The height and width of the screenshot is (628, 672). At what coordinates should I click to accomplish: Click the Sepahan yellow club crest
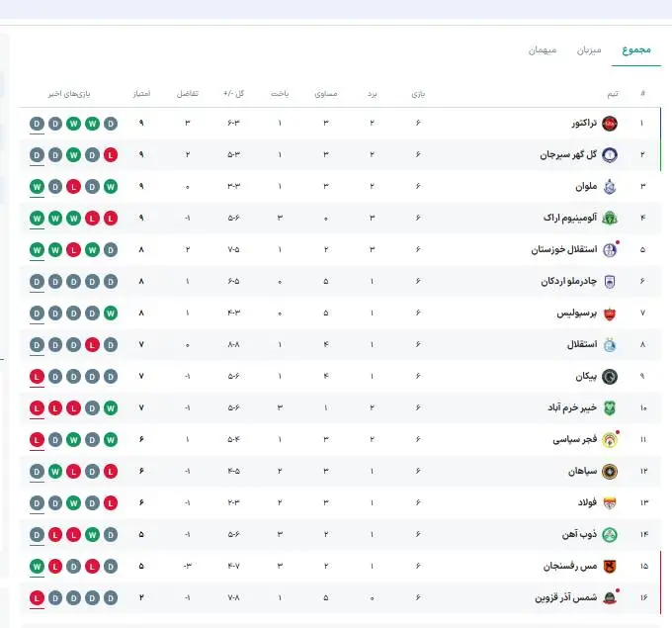click(610, 472)
